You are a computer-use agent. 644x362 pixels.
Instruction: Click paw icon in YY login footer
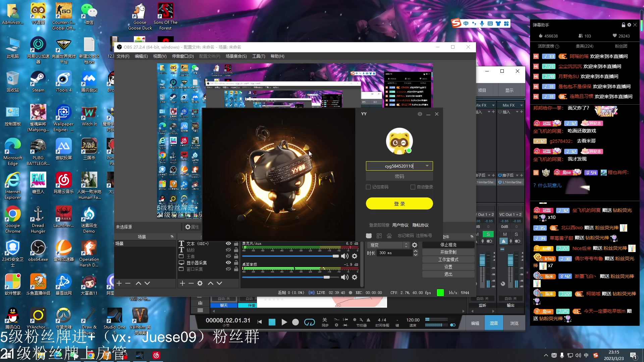[389, 236]
